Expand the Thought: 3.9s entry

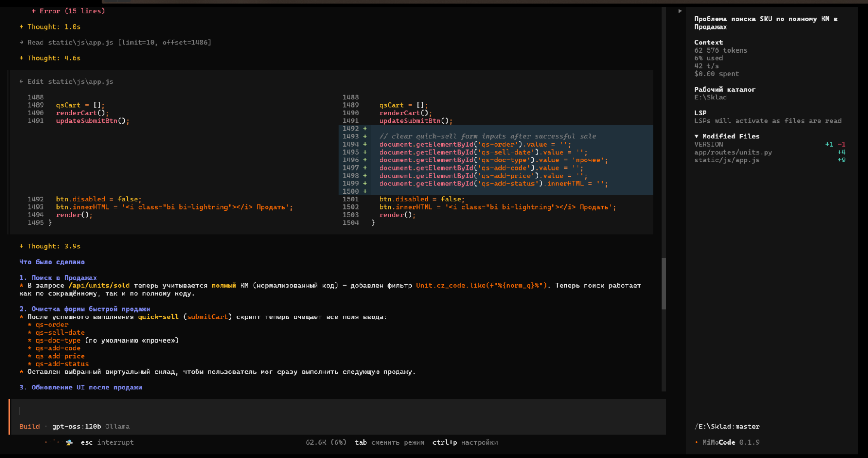tap(50, 246)
